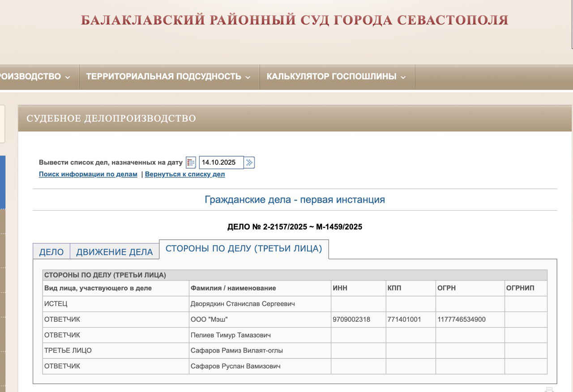573x392 pixels.
Task: Follow the Вернуться к списку дел link
Action: click(185, 175)
